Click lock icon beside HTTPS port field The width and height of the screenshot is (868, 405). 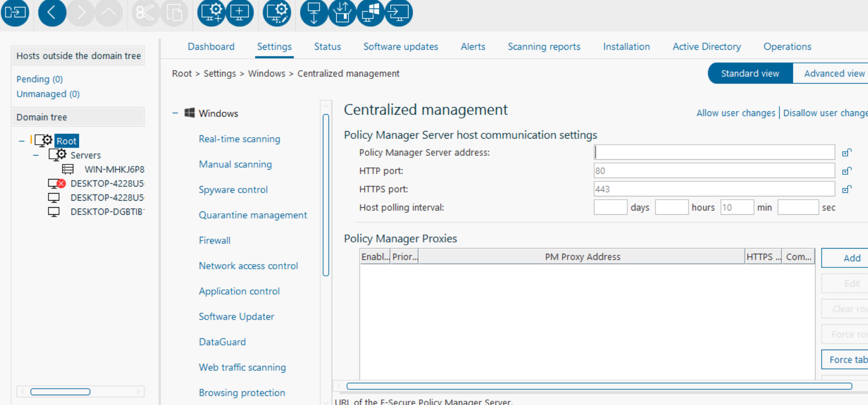pyautogui.click(x=846, y=189)
